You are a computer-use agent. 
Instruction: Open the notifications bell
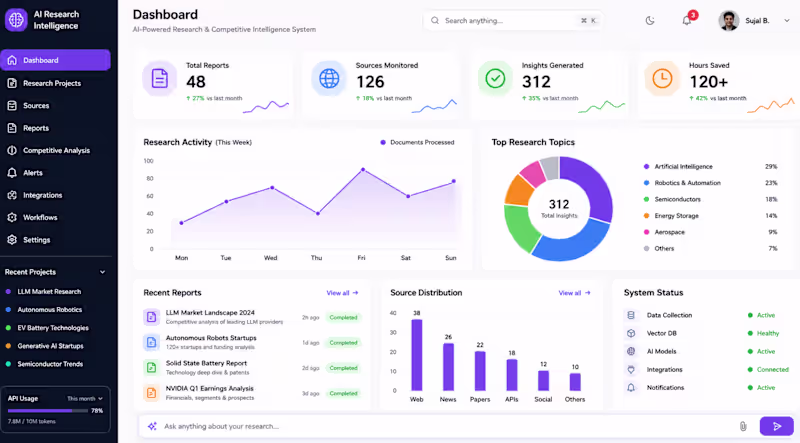click(687, 20)
